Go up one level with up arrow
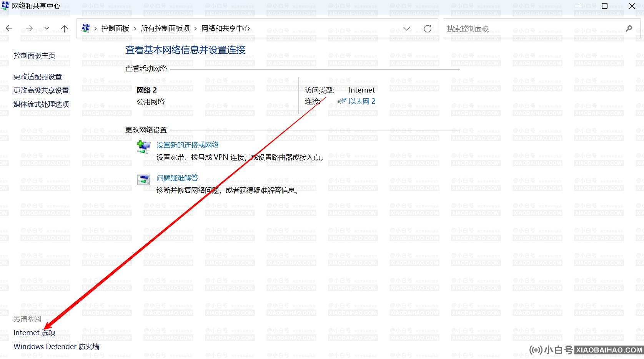Viewport: 644px width, 359px height. 65,28
